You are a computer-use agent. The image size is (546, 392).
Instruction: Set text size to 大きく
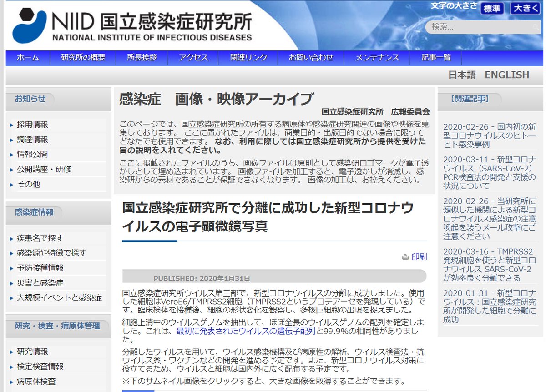coord(525,9)
